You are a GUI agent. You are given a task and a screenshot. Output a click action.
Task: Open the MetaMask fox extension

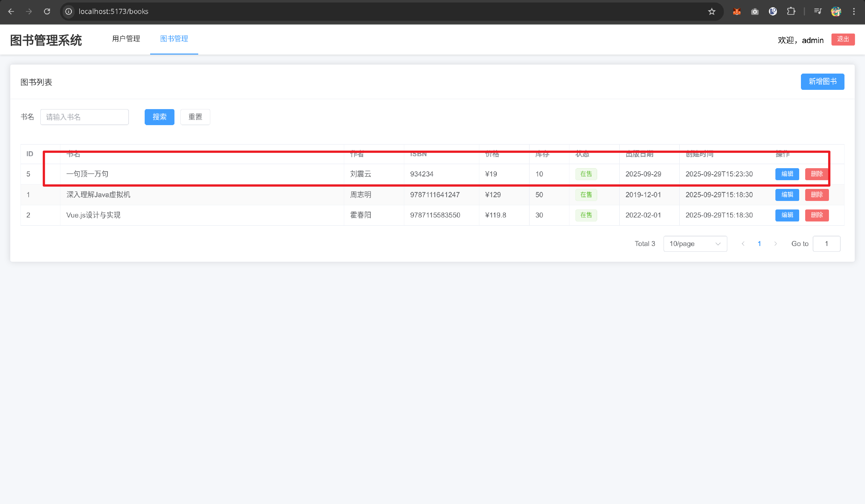737,11
